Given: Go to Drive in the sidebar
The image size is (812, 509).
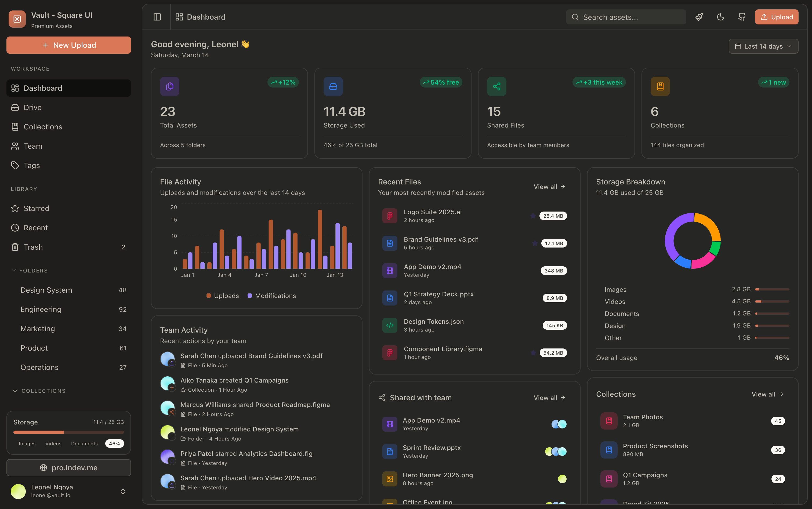Looking at the screenshot, I should 33,107.
